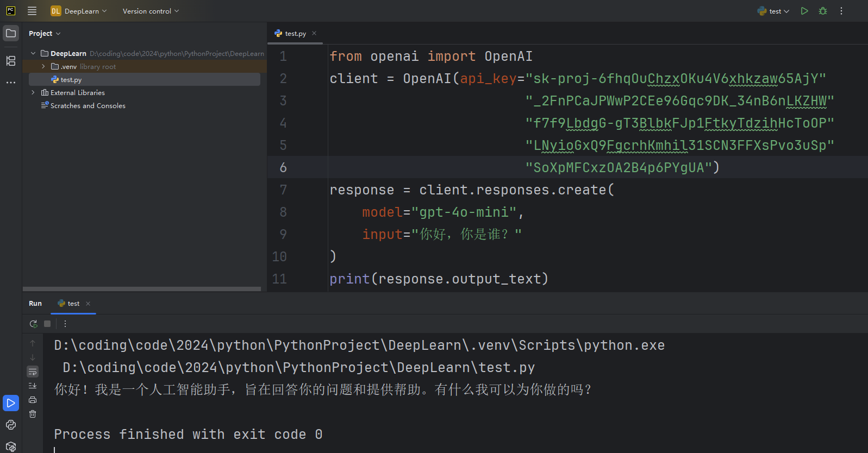Toggle soft-wrap in the console
The width and height of the screenshot is (868, 453).
(x=33, y=372)
